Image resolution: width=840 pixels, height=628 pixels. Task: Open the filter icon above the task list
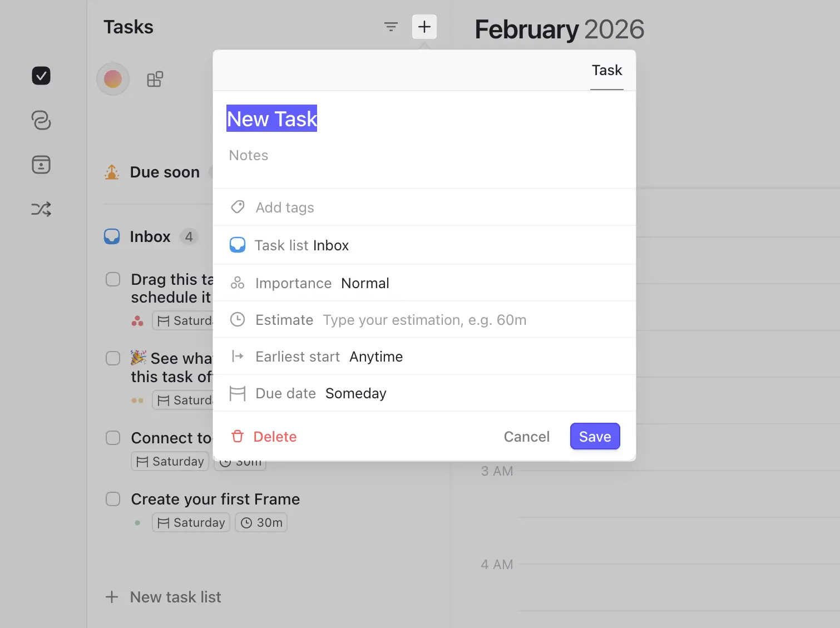point(391,26)
